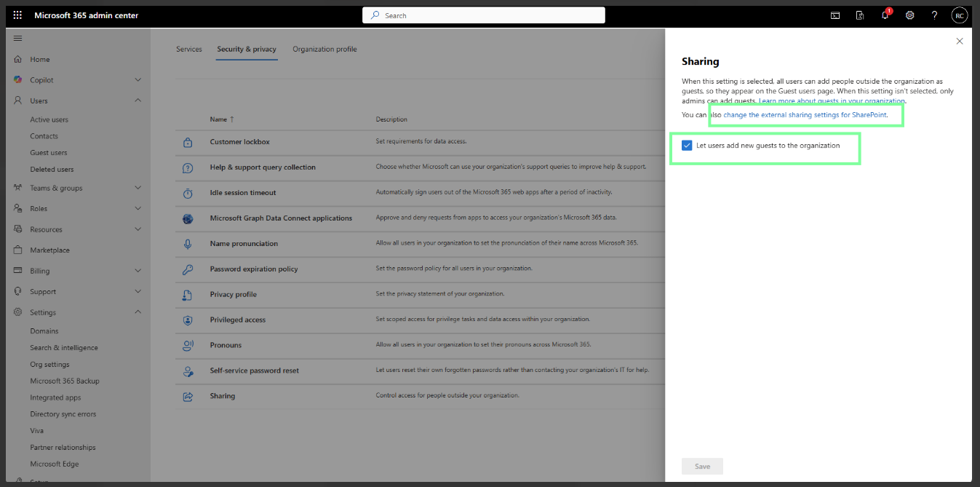This screenshot has width=980, height=487.
Task: Click the Privileged access shield icon
Action: coord(188,320)
